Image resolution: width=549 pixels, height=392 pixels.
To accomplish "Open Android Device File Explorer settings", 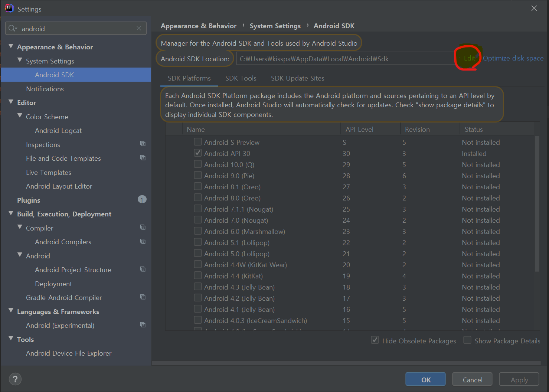I will coord(69,353).
